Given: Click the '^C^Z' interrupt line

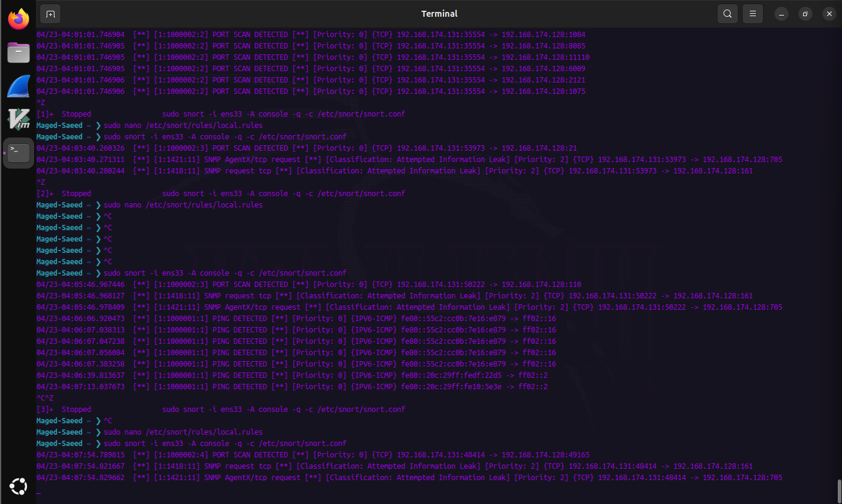Looking at the screenshot, I should (45, 398).
